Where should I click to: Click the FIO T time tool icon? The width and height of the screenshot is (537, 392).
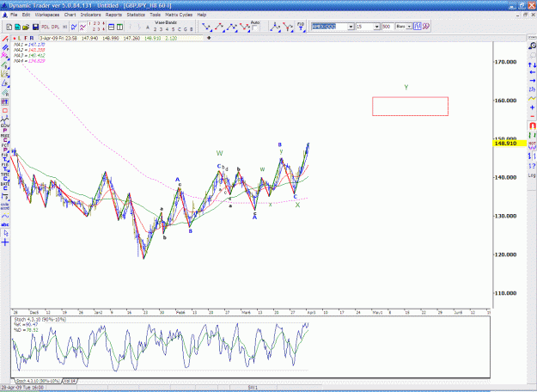pyautogui.click(x=301, y=27)
